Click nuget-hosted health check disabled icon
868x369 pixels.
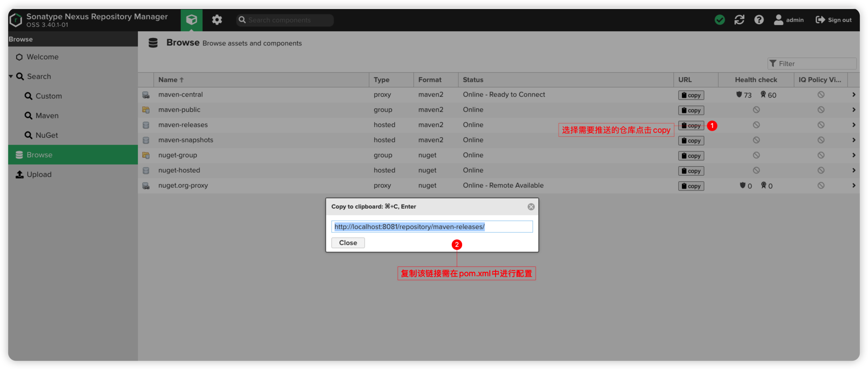pos(756,170)
